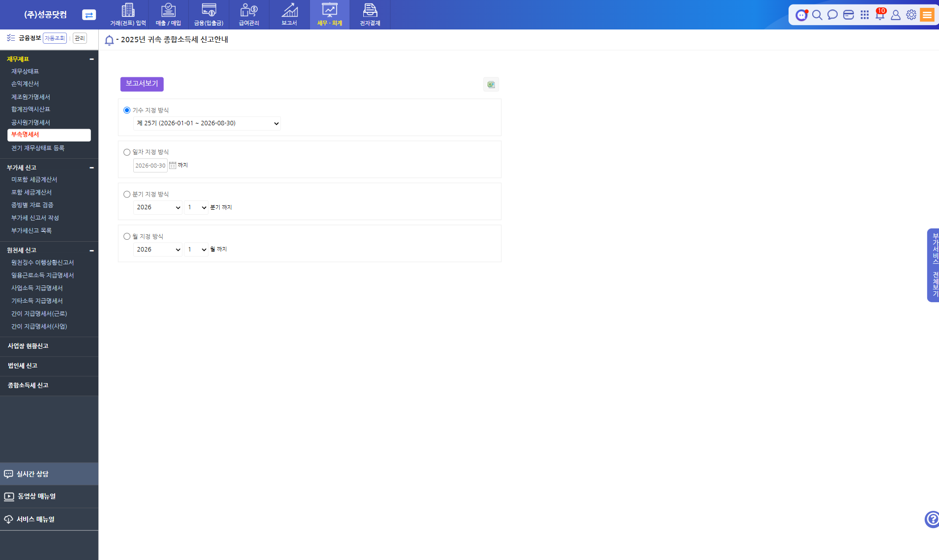Click the 자동조회 button
Viewport: 939px width, 560px height.
click(x=55, y=38)
